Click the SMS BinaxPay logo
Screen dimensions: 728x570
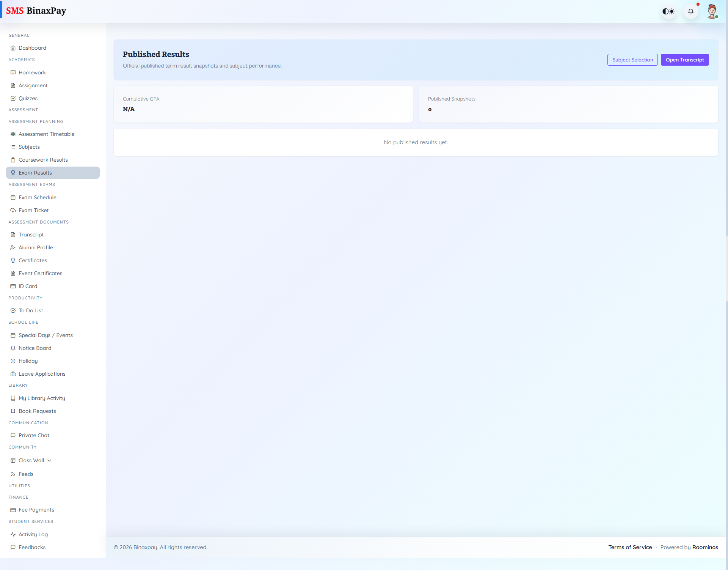click(x=36, y=11)
